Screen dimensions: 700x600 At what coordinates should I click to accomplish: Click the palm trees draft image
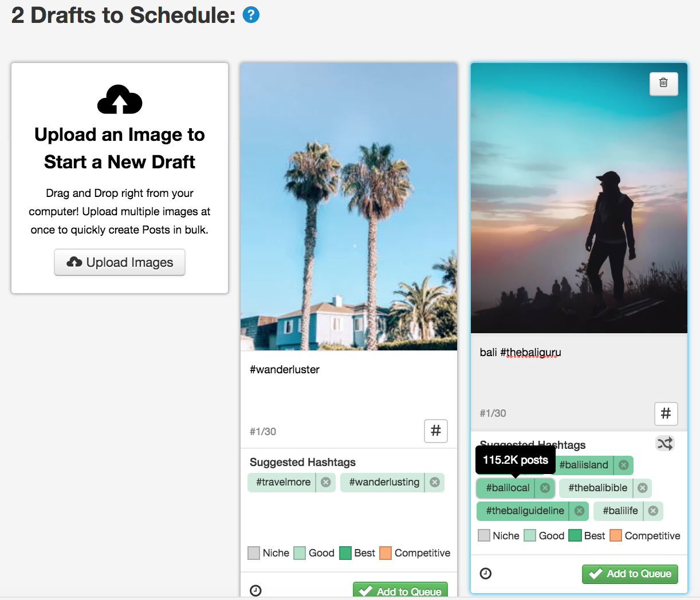click(349, 207)
